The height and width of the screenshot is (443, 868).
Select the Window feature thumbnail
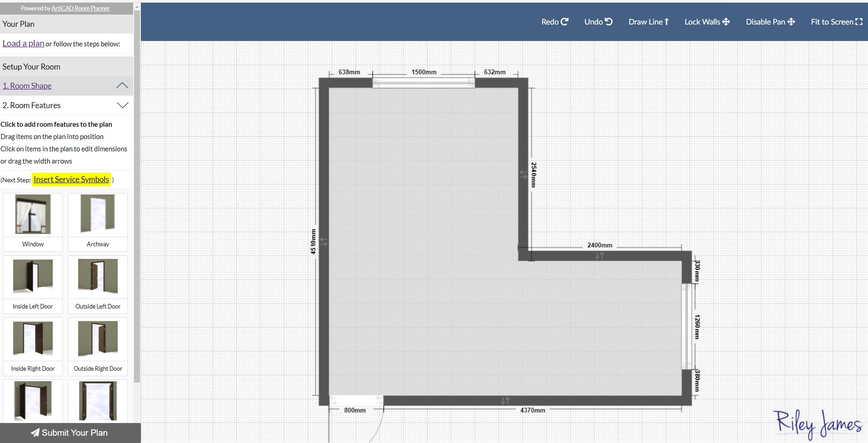coord(32,214)
